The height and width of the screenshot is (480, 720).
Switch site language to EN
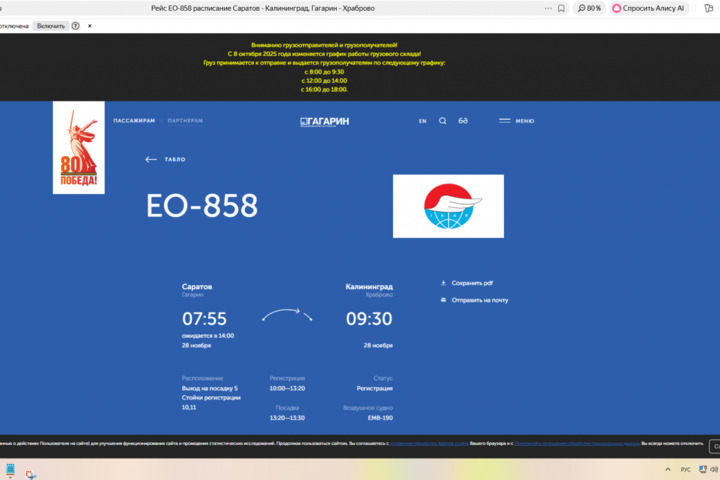tap(422, 121)
